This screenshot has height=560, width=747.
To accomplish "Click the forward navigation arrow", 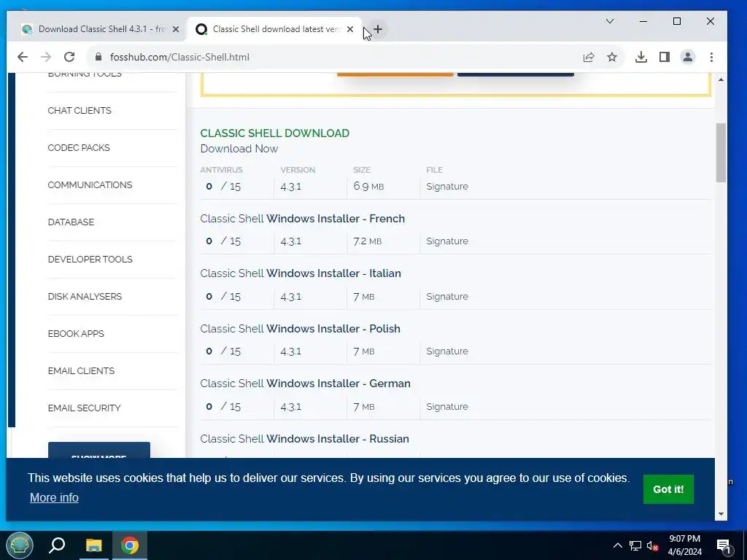I will 46,57.
